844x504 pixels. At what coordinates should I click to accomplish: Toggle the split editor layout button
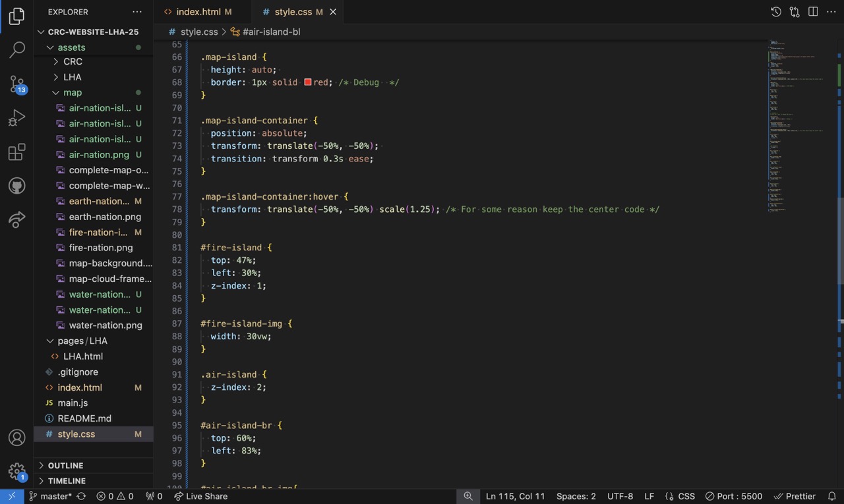coord(813,12)
